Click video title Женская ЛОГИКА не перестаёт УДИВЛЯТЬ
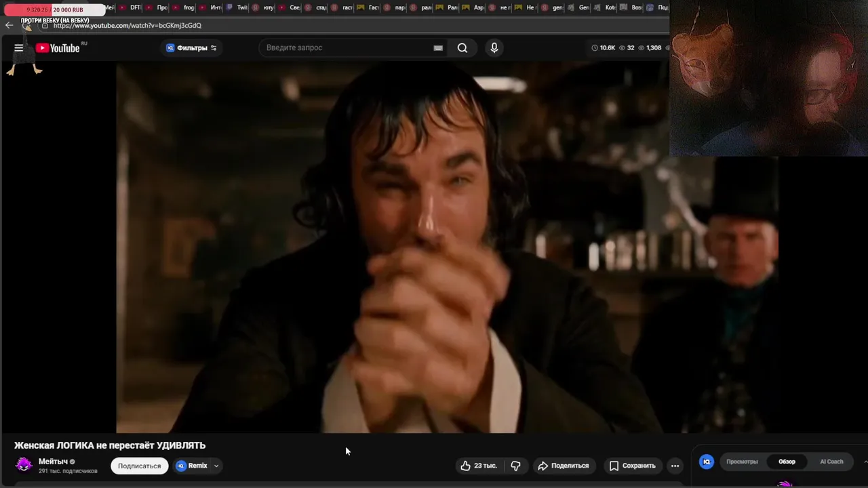This screenshot has width=868, height=488. tap(110, 445)
